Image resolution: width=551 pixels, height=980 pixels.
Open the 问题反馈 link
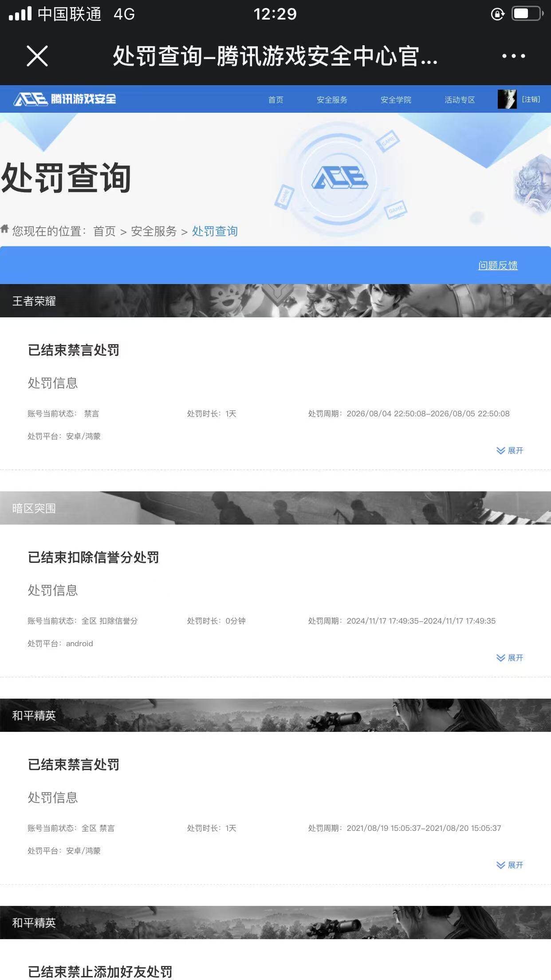point(498,265)
